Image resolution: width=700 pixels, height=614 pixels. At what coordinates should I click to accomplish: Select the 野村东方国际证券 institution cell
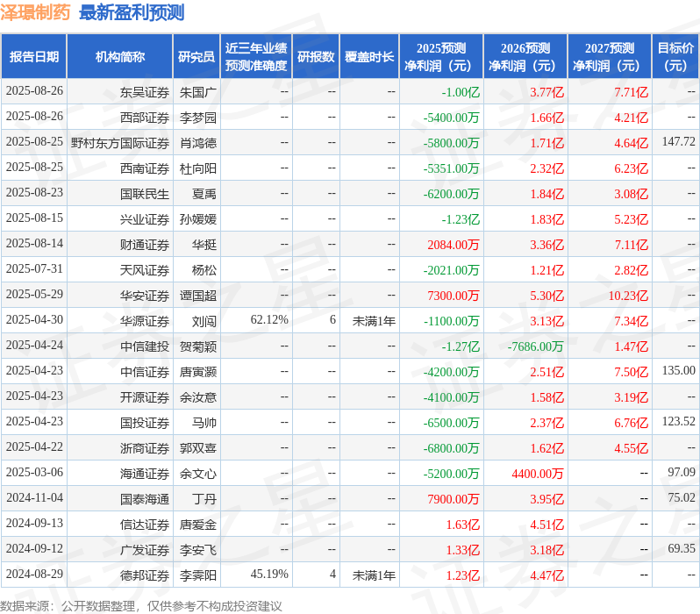click(119, 143)
